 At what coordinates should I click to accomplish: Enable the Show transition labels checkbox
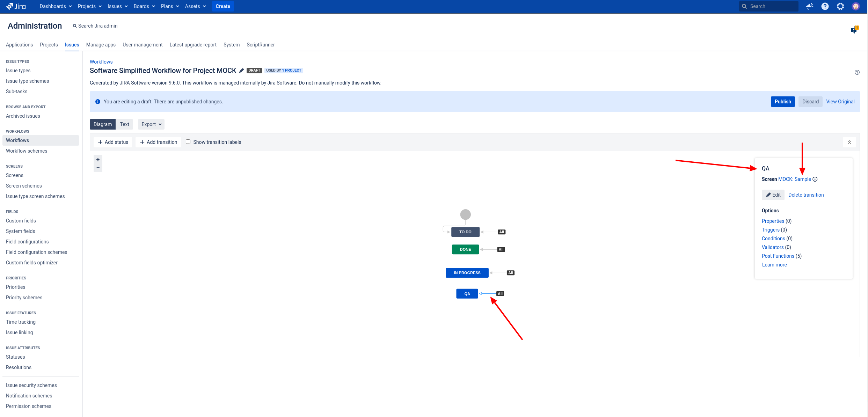[188, 142]
